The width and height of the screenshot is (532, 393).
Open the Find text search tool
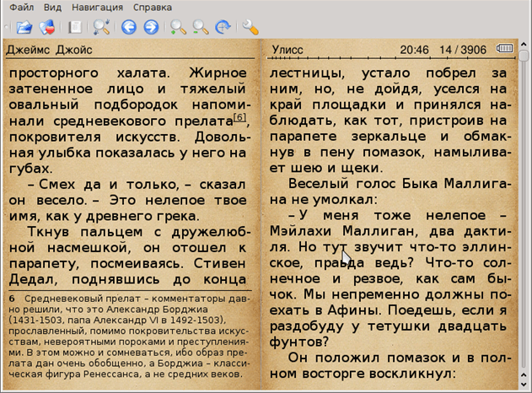click(101, 27)
